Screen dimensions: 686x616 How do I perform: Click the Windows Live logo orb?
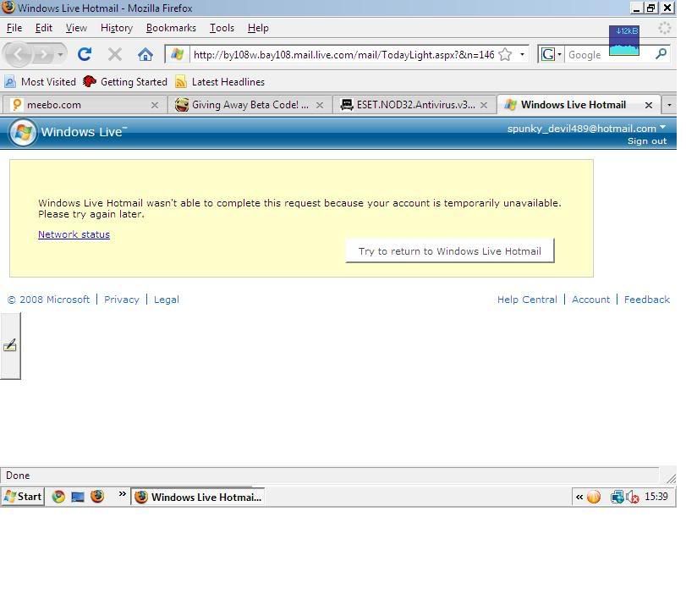[x=23, y=132]
